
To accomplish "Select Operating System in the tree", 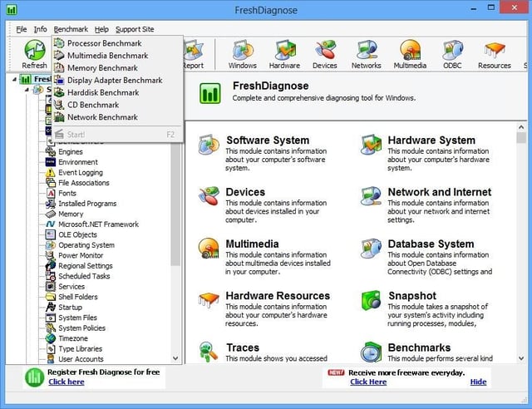I will tap(86, 245).
